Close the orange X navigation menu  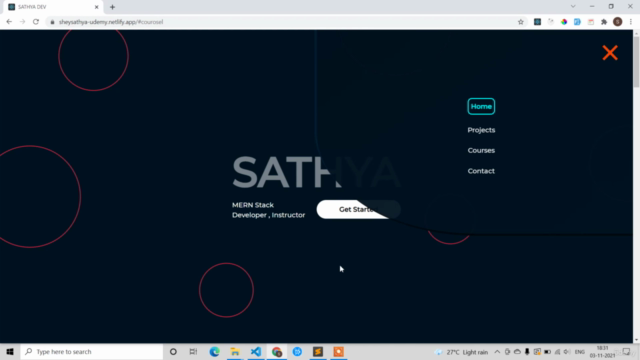point(610,53)
